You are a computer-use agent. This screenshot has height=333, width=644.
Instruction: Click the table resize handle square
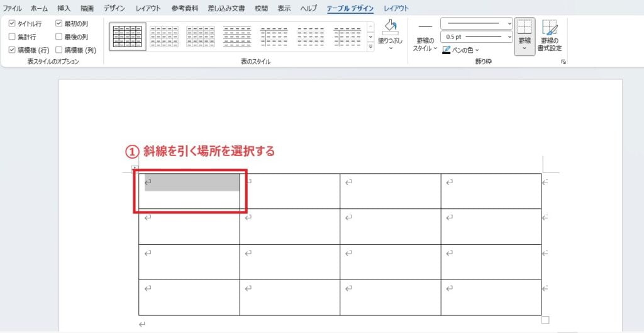point(545,320)
